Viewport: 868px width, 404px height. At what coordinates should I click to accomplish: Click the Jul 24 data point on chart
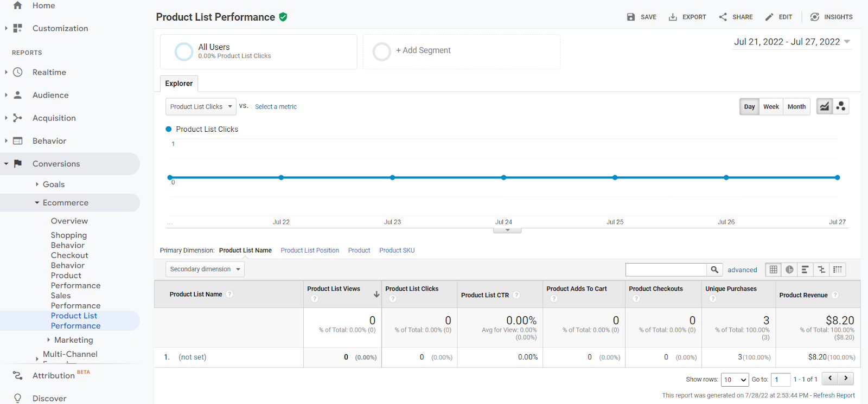tap(503, 177)
